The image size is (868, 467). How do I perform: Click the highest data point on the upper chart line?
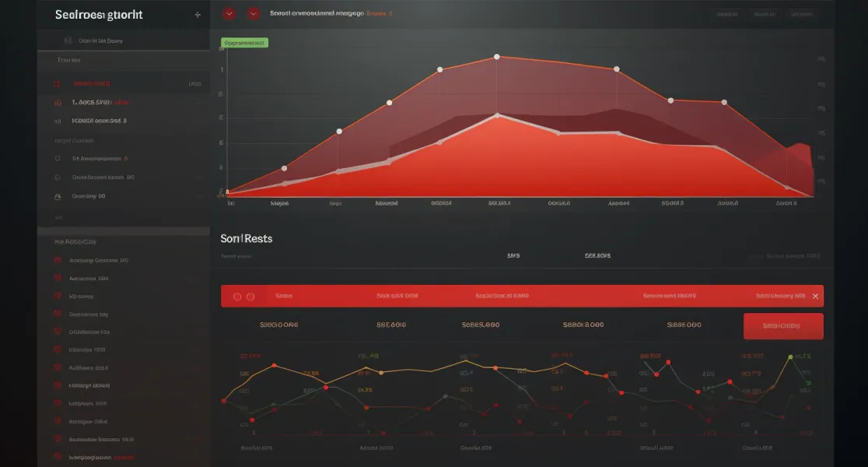tap(496, 57)
